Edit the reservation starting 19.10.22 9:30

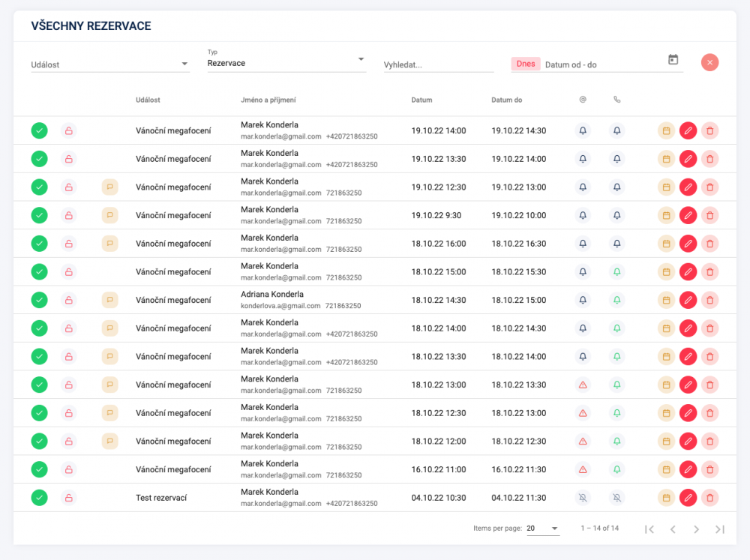coord(688,215)
